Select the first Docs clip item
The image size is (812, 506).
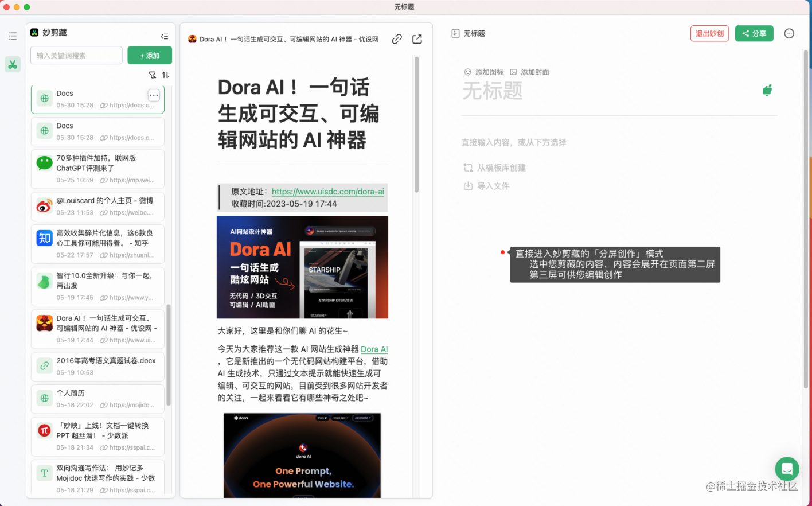tap(97, 99)
